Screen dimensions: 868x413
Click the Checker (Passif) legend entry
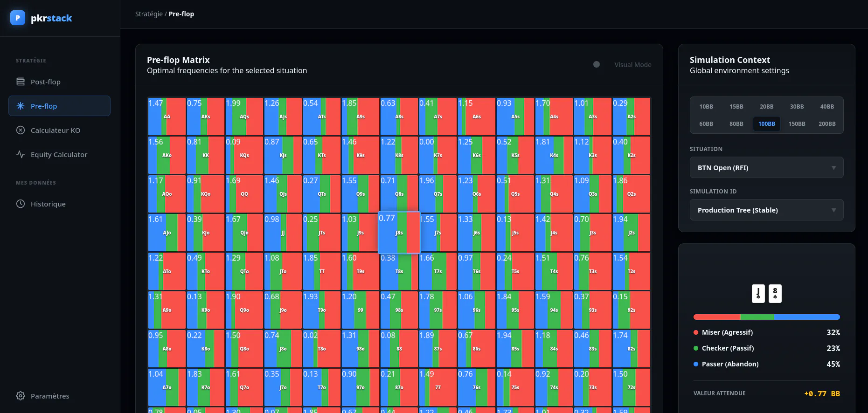click(767, 348)
